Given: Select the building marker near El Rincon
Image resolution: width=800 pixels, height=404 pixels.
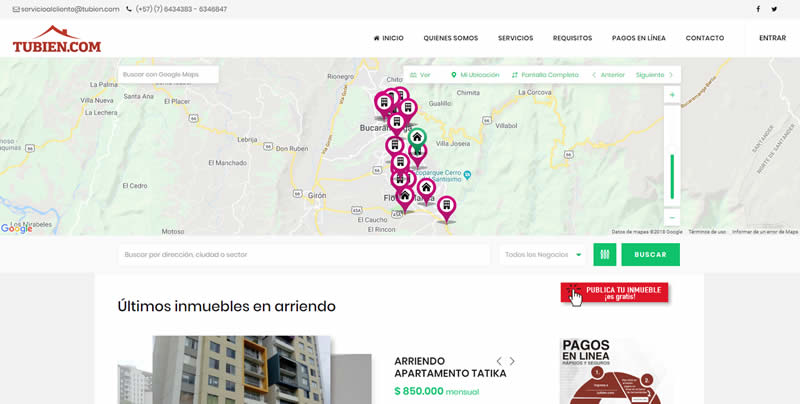Looking at the screenshot, I should point(446,209).
